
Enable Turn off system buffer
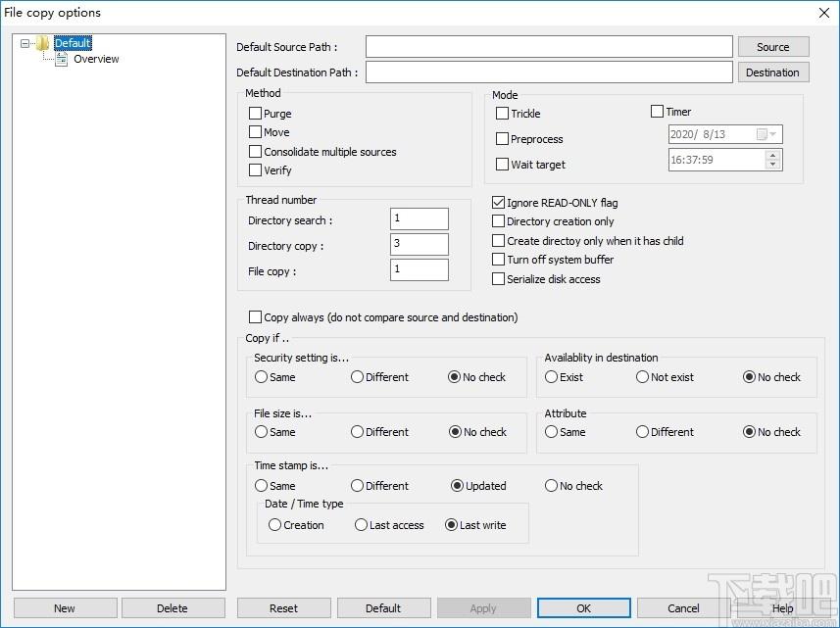point(498,260)
